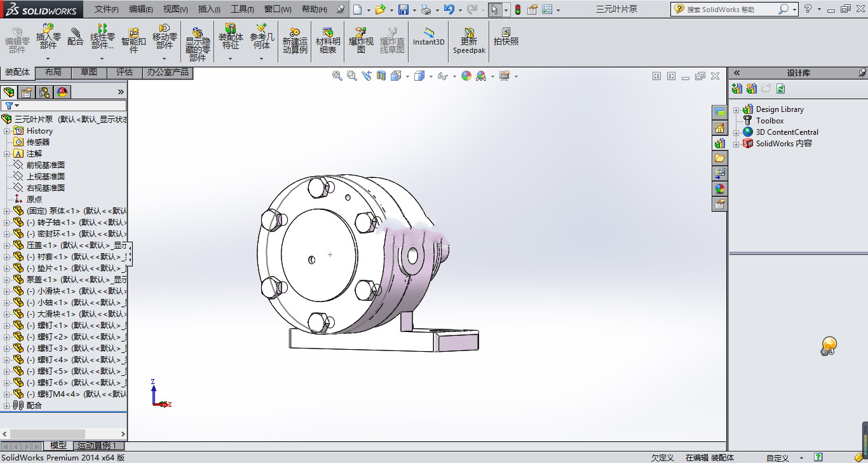
Task: Open SolidWorks Resources home task pane tab
Action: click(719, 128)
